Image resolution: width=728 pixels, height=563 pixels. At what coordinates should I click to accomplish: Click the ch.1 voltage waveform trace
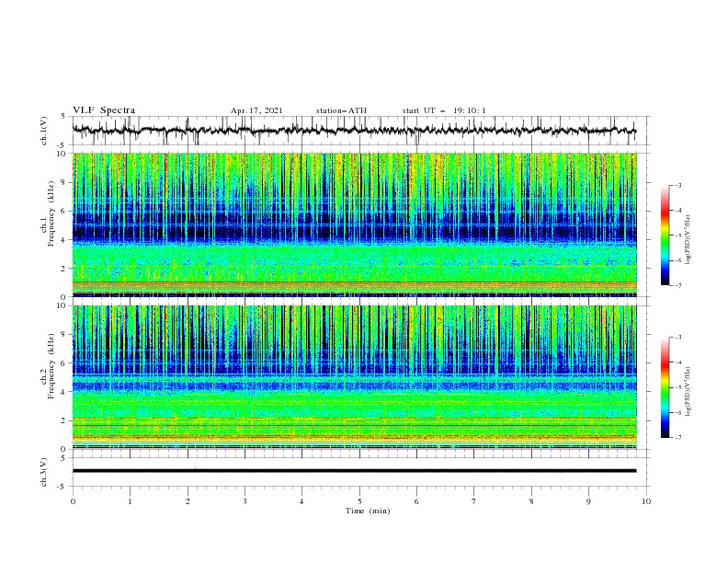(354, 131)
